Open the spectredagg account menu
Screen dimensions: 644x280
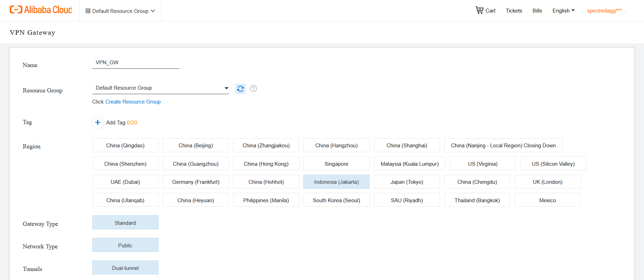click(606, 11)
